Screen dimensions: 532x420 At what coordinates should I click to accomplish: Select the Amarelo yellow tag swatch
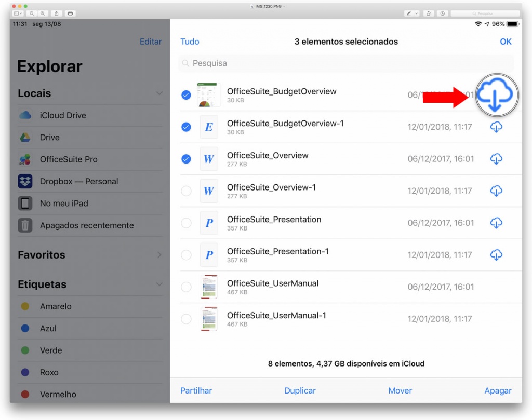click(x=25, y=306)
